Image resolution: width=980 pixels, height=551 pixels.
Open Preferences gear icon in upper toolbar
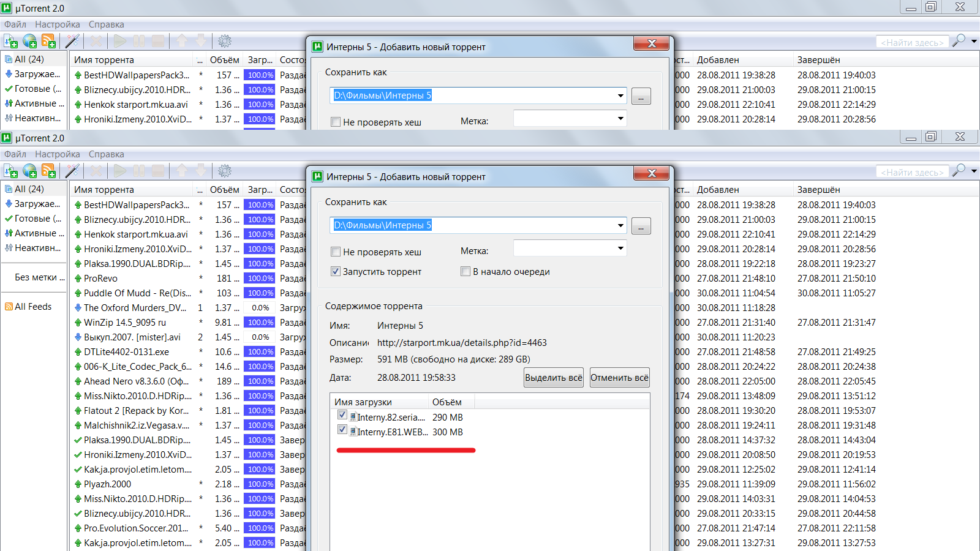(225, 41)
